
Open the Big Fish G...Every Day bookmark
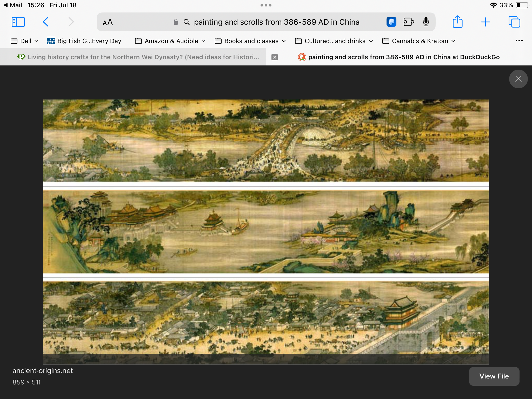pos(84,41)
